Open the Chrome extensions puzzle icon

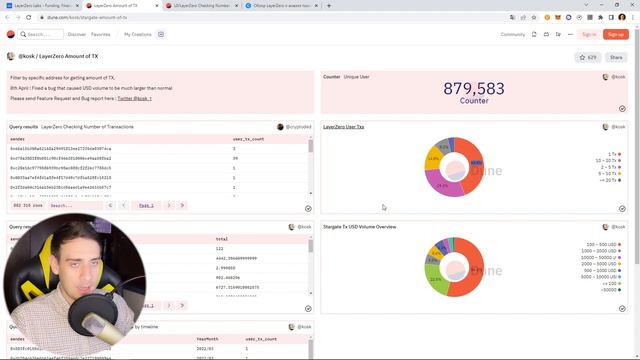click(x=600, y=18)
